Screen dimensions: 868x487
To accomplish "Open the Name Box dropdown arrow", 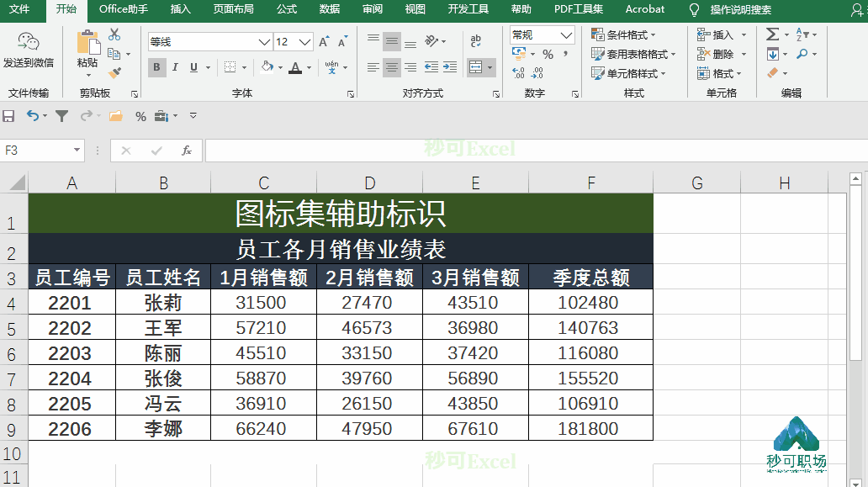I will [77, 150].
